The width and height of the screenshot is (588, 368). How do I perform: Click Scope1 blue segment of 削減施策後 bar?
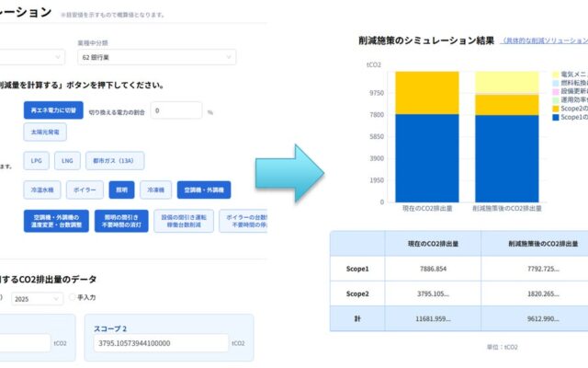[x=507, y=159]
